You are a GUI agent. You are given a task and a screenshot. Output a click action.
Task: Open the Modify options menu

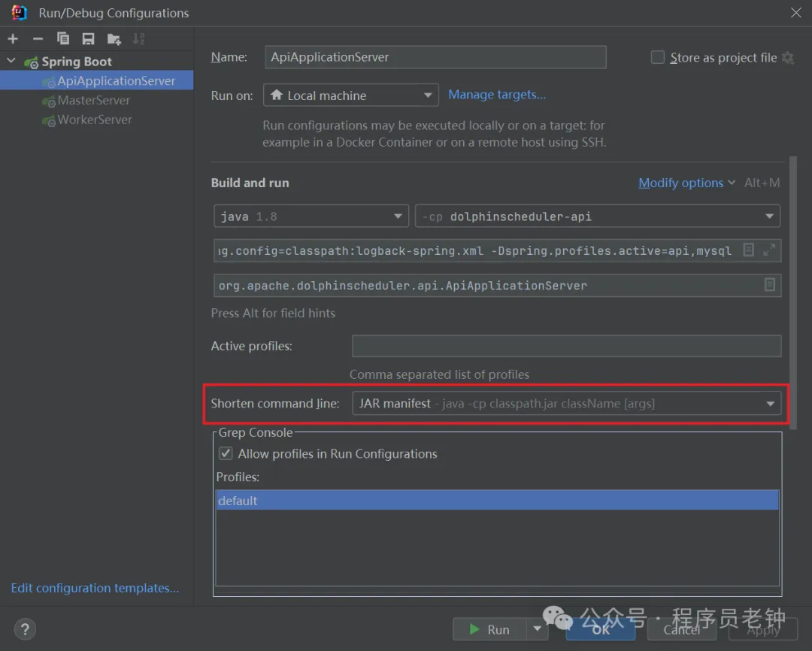pos(686,183)
